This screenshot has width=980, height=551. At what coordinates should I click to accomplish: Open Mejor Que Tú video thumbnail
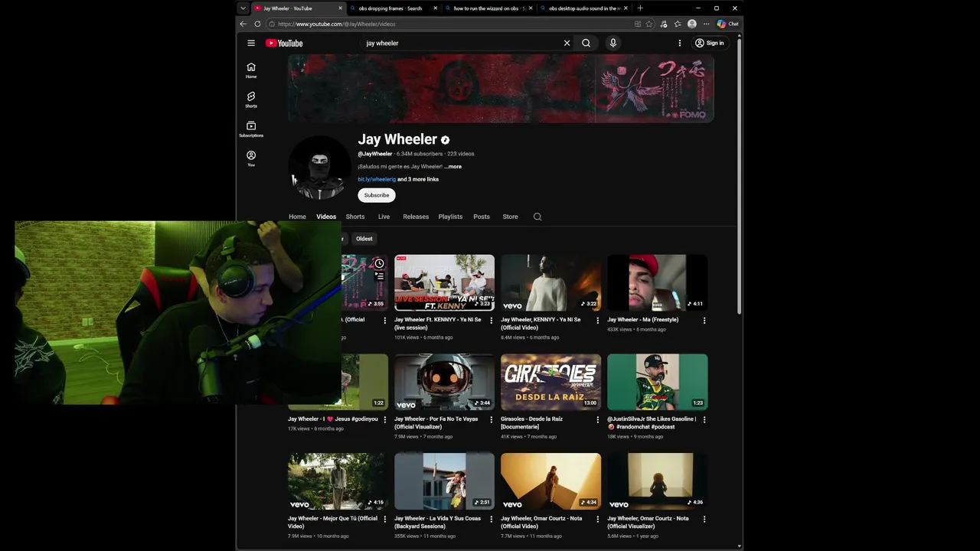click(338, 481)
